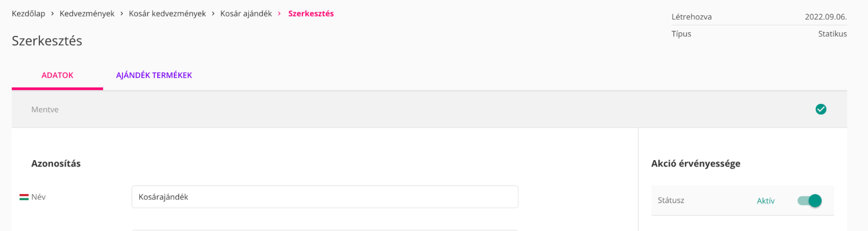
Task: Click the Létrehozva date 2022.09.06.
Action: click(x=825, y=17)
